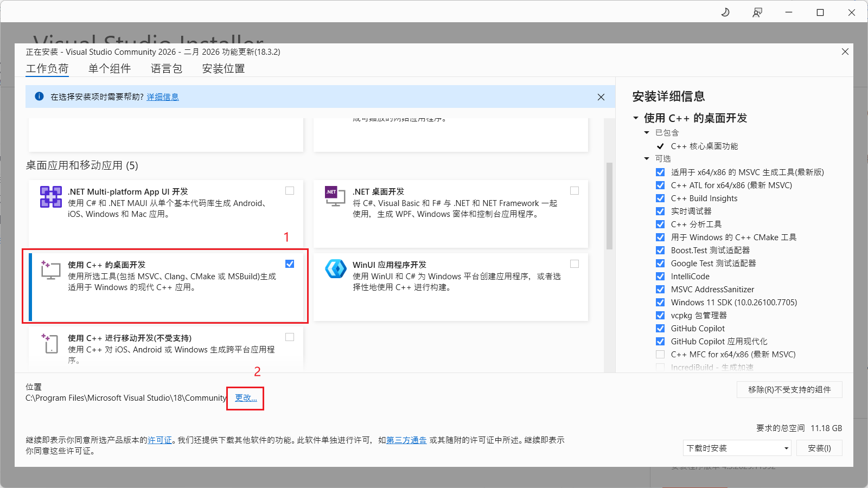The image size is (868, 488).
Task: Click the blue info icon in help banner
Action: [39, 96]
